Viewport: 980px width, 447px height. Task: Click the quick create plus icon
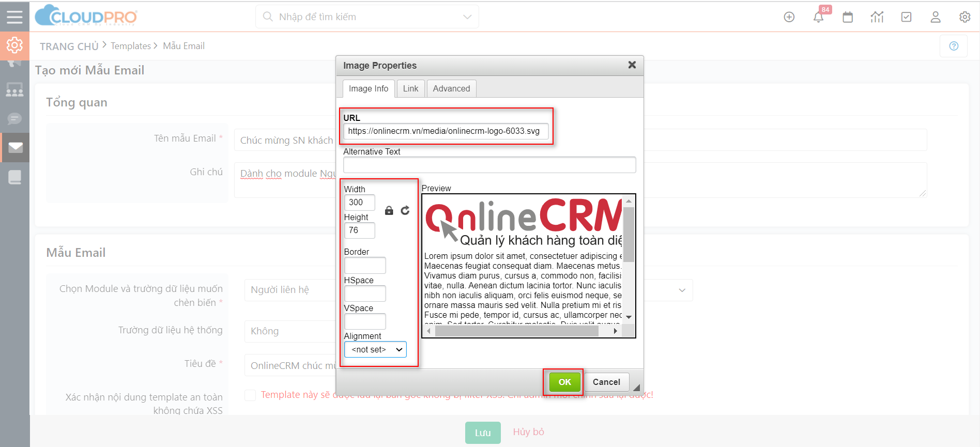789,17
